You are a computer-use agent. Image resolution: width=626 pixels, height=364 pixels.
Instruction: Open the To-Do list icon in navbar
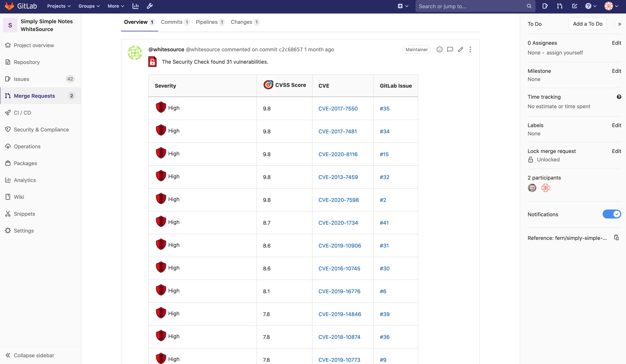[574, 6]
